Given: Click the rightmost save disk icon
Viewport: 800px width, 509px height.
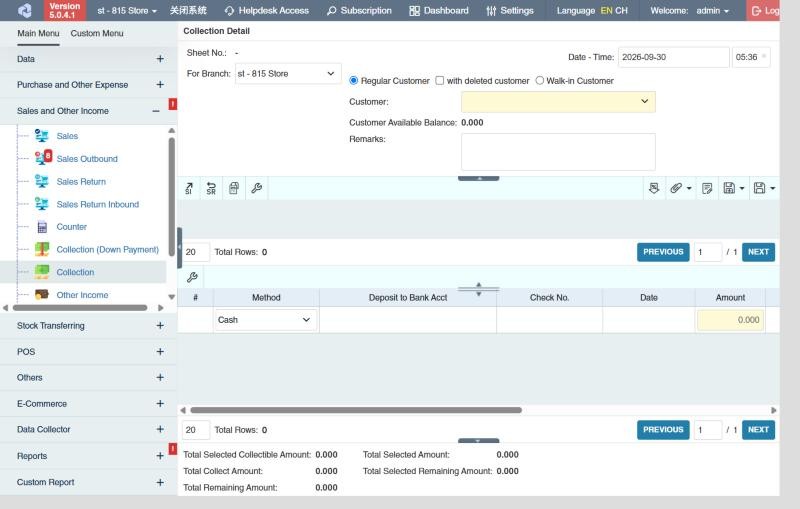Looking at the screenshot, I should click(x=759, y=188).
